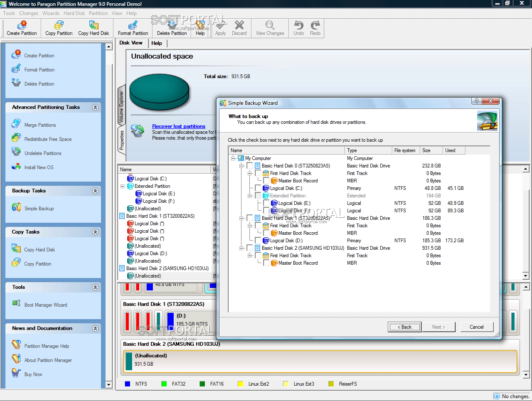This screenshot has width=532, height=401.
Task: Check Basic Hard Disk 2 (SAMSUNG HD103UJ) box
Action: [x=250, y=248]
